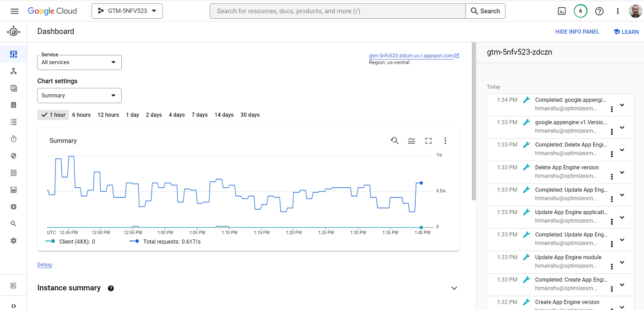Activate Cloud Shell terminal icon

pyautogui.click(x=562, y=11)
